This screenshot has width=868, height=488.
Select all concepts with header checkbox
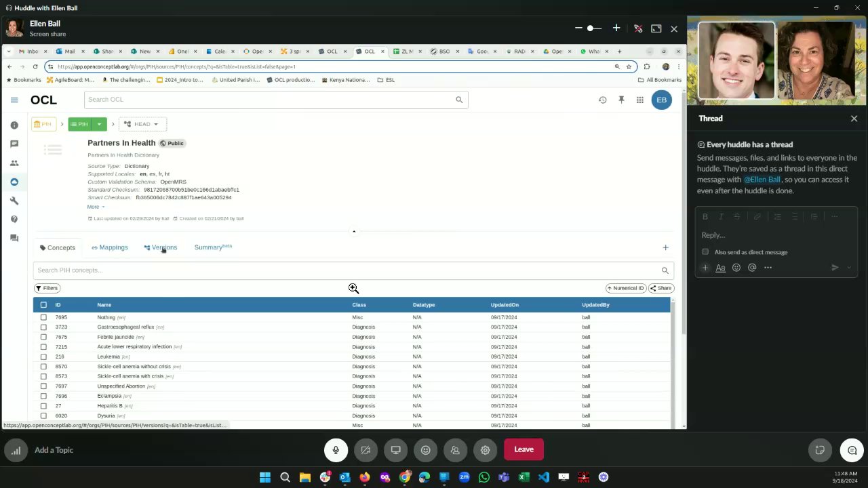click(x=43, y=305)
